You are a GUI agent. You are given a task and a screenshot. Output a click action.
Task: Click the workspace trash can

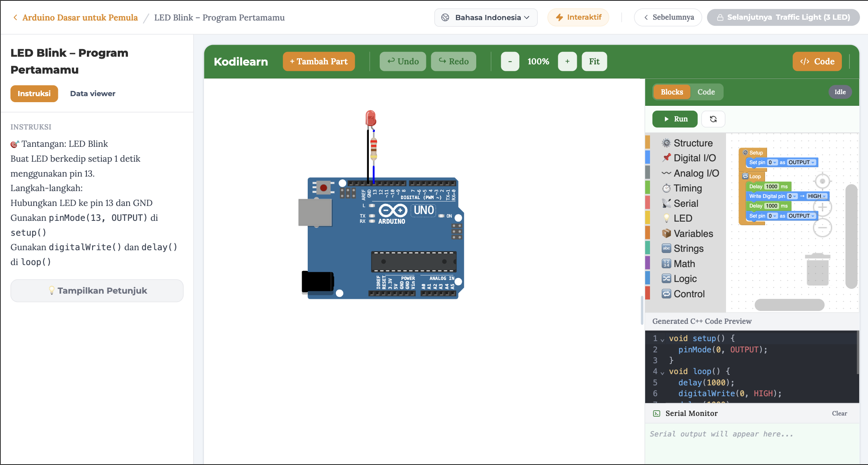point(818,269)
